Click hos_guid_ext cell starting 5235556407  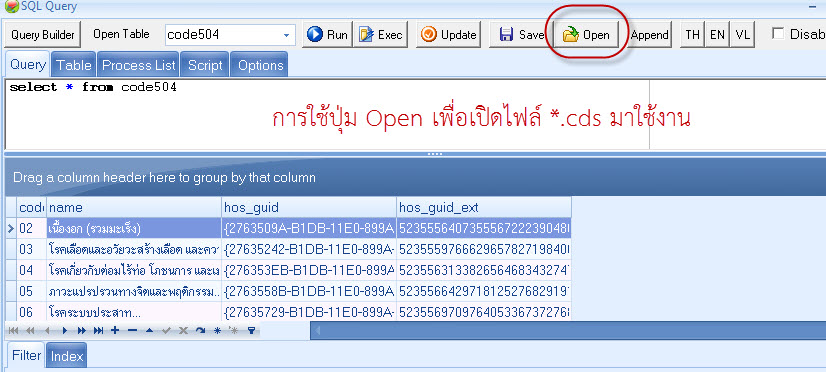pyautogui.click(x=484, y=228)
